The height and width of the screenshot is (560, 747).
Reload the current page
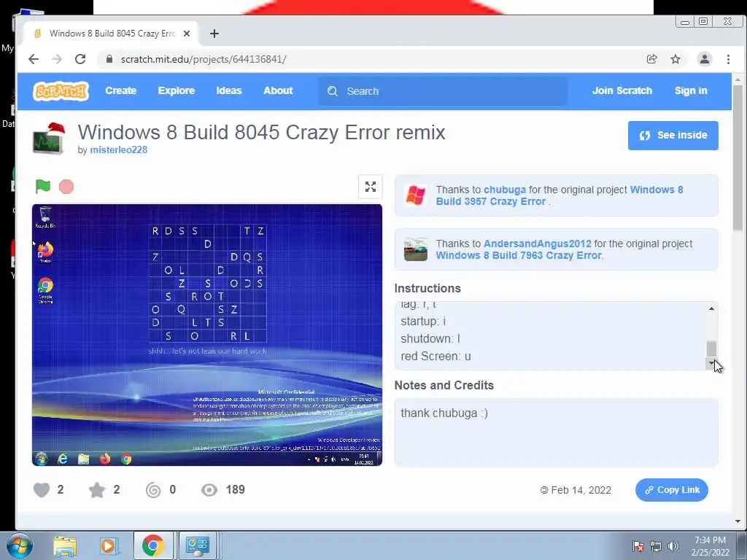point(80,59)
